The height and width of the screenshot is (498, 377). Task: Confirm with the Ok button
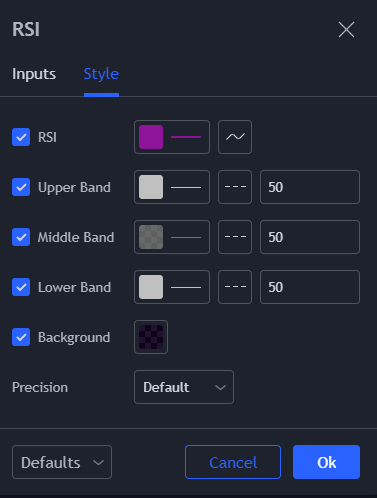326,462
